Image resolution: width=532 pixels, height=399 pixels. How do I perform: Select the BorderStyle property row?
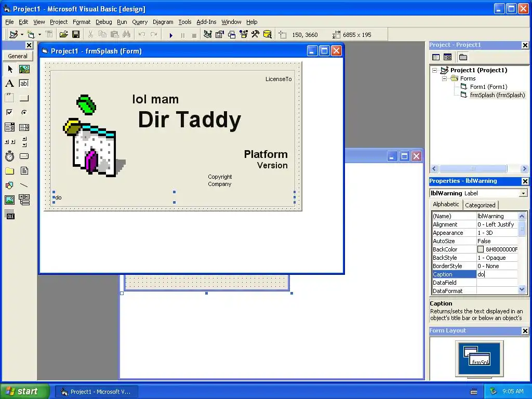click(475, 266)
